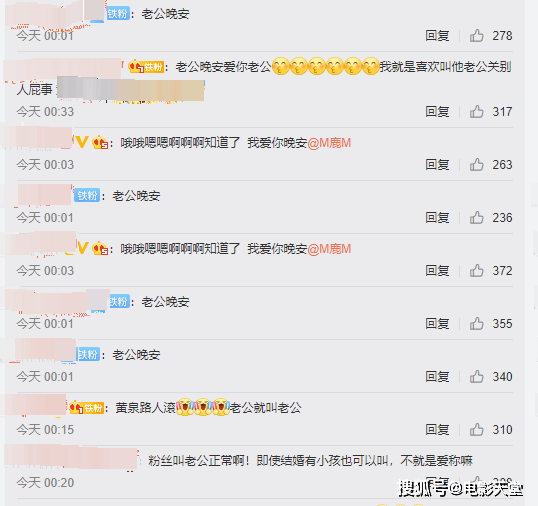Reply to the 00:33 comment
The width and height of the screenshot is (538, 506).
(x=437, y=111)
